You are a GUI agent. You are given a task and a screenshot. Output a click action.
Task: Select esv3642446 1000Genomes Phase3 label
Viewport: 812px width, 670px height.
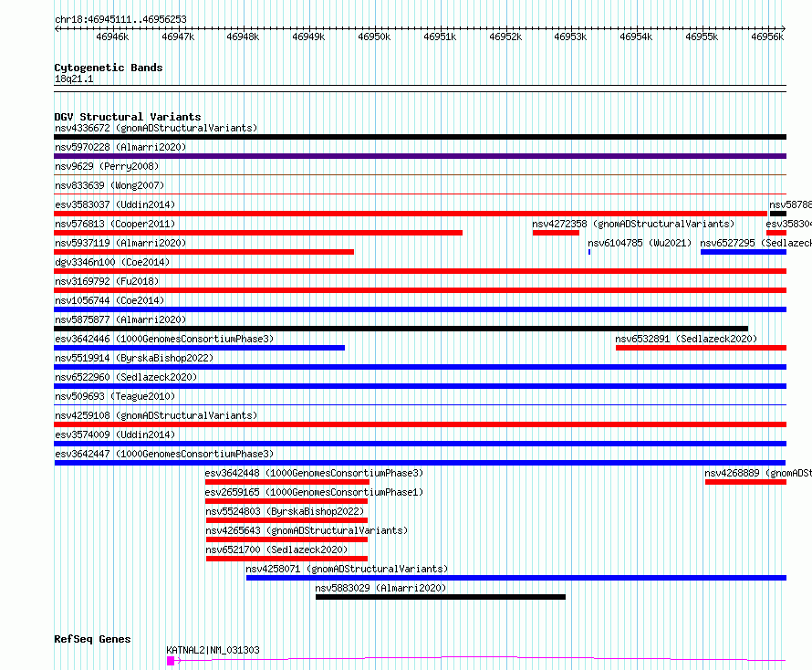click(x=164, y=339)
